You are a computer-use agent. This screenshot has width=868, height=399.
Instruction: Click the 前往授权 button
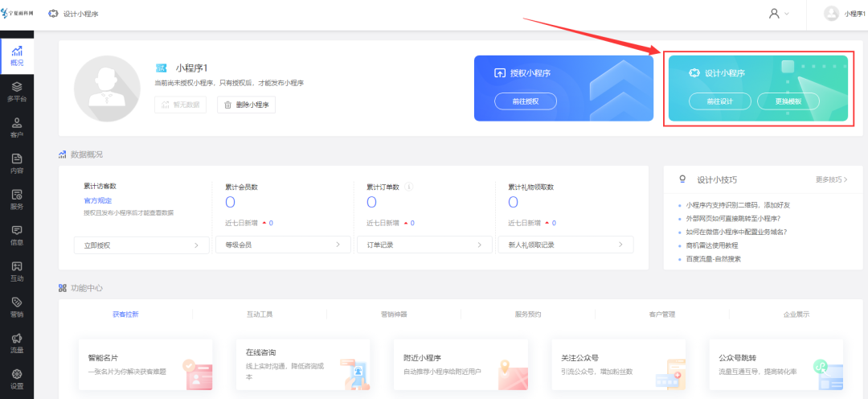[526, 101]
